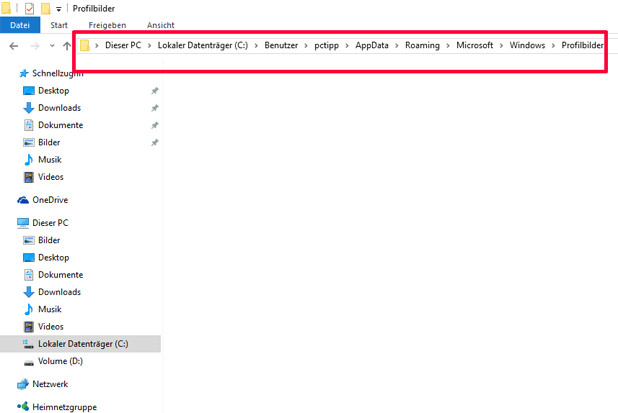Click the pin icon beside Dokumente

pos(154,125)
